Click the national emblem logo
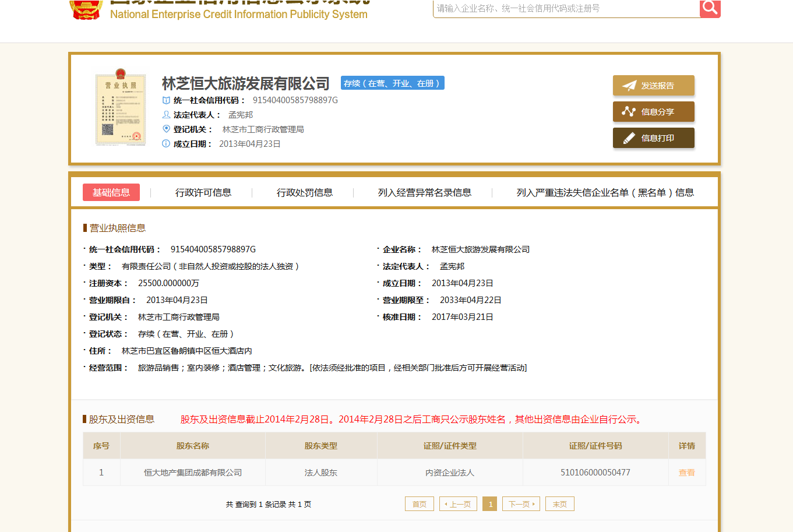The width and height of the screenshot is (793, 532). pyautogui.click(x=86, y=9)
